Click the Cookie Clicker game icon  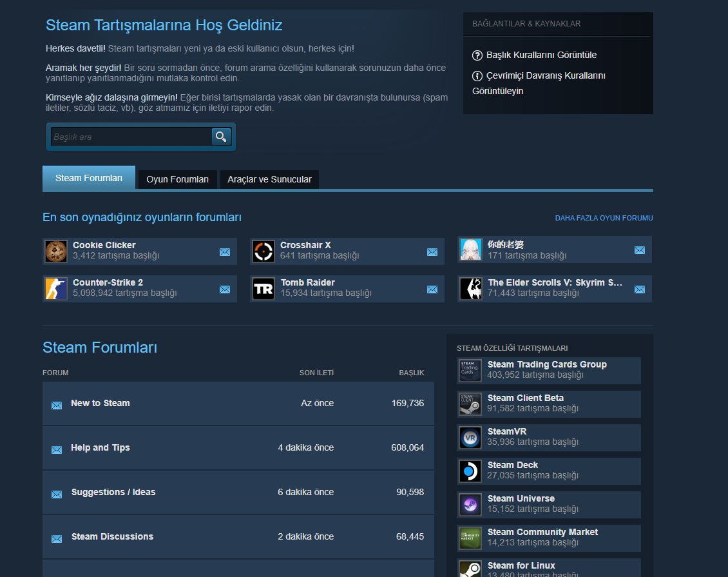(x=56, y=251)
